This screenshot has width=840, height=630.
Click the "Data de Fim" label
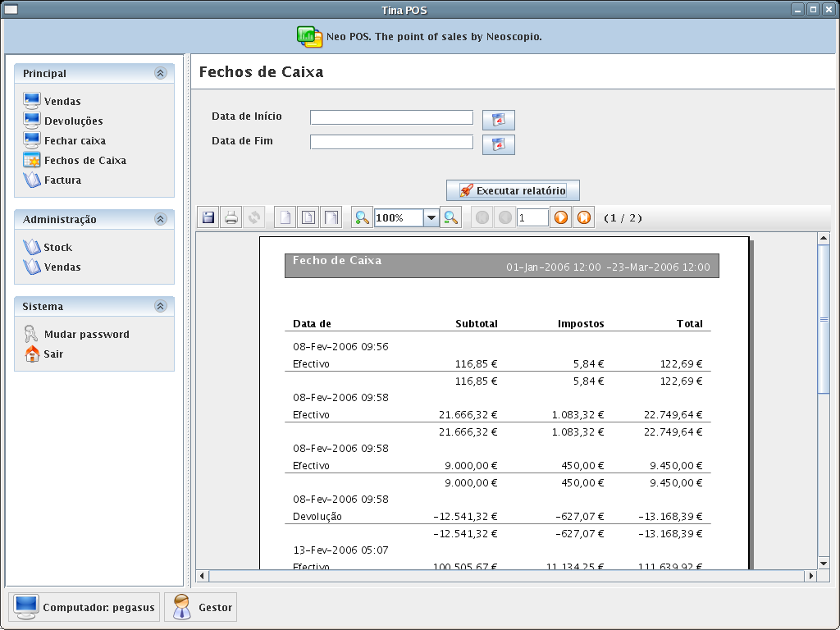tap(242, 141)
